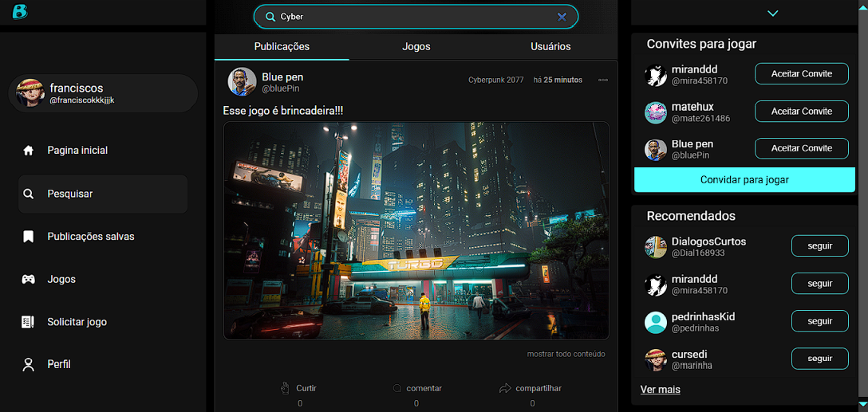Click the Convites para jogar heading

701,45
